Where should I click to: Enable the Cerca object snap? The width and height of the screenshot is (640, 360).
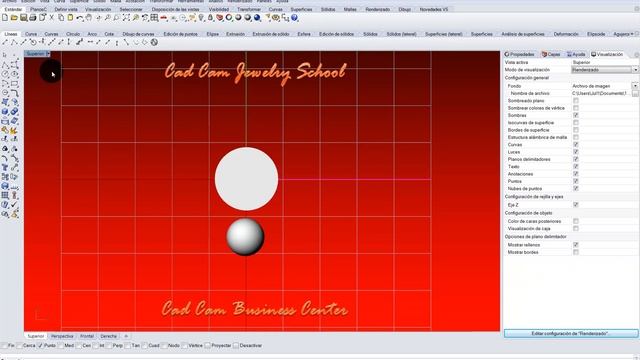pyautogui.click(x=19, y=345)
